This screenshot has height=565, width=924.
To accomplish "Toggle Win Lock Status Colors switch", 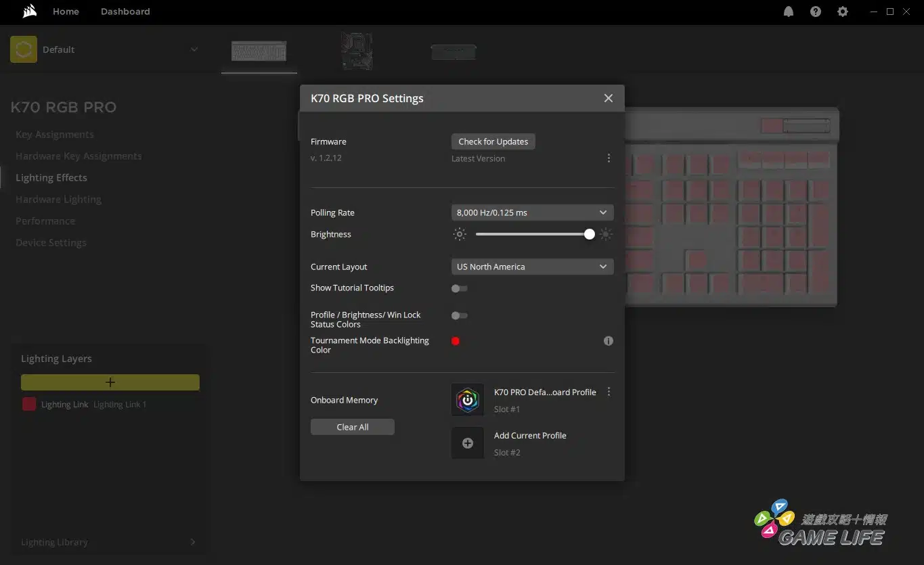I will tap(460, 315).
